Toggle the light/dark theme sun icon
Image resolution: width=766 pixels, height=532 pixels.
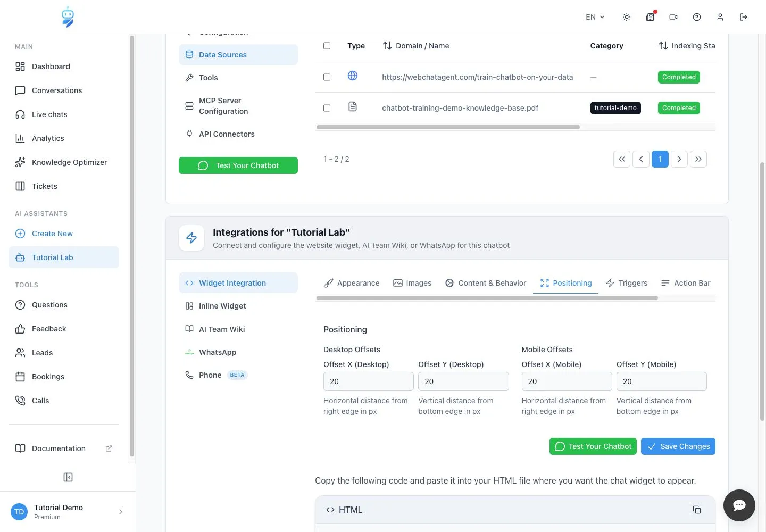627,17
